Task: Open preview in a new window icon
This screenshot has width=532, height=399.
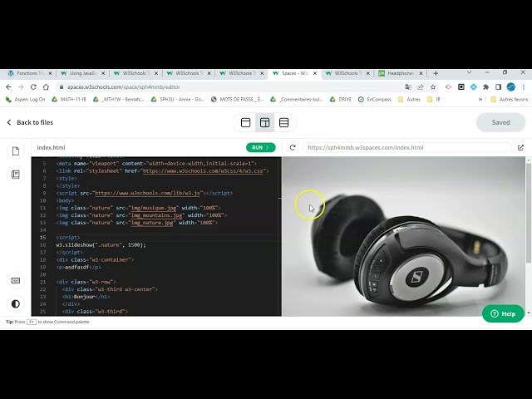Action: pyautogui.click(x=521, y=147)
